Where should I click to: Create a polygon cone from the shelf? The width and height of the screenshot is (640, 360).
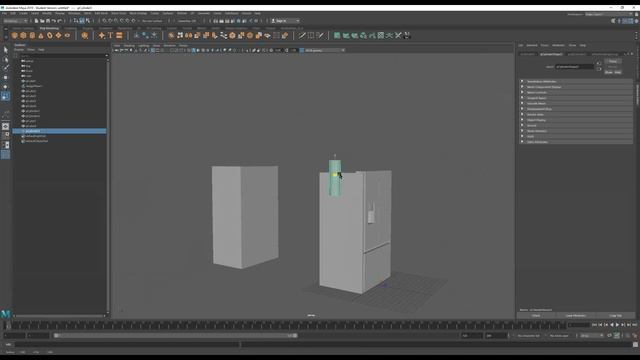(41, 36)
